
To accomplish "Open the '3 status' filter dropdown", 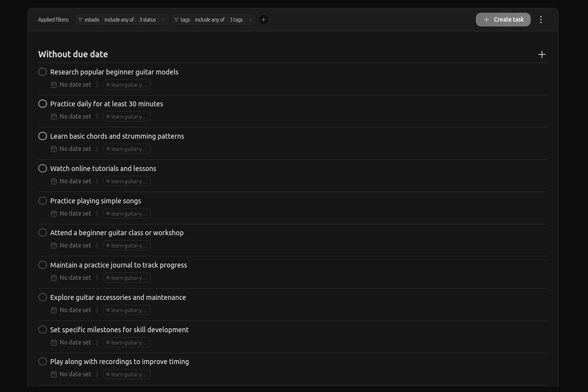I will click(x=147, y=20).
